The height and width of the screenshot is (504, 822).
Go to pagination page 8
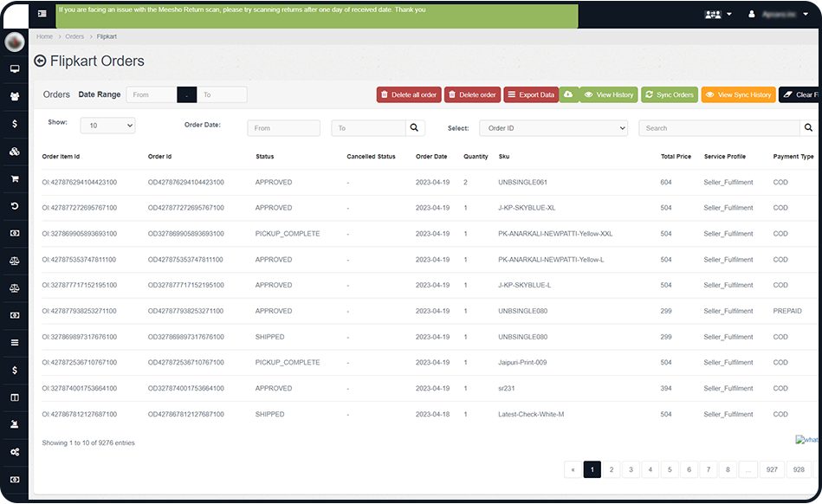click(x=728, y=469)
